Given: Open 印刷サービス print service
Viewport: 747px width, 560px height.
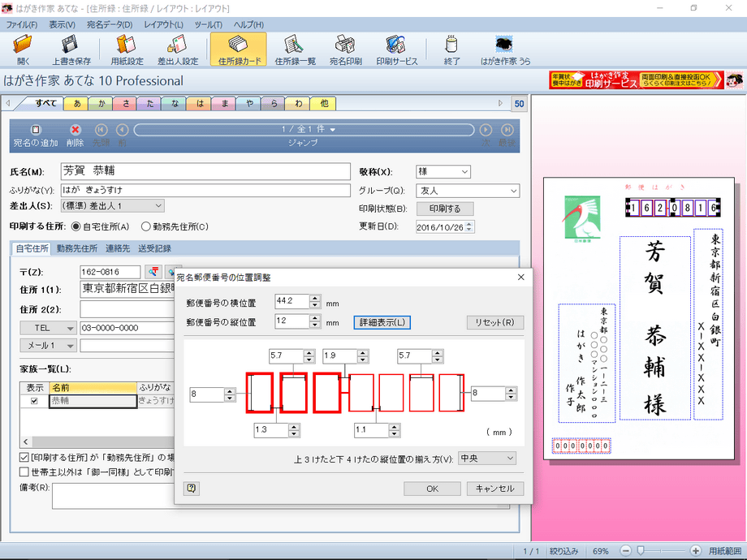Looking at the screenshot, I should coord(396,50).
